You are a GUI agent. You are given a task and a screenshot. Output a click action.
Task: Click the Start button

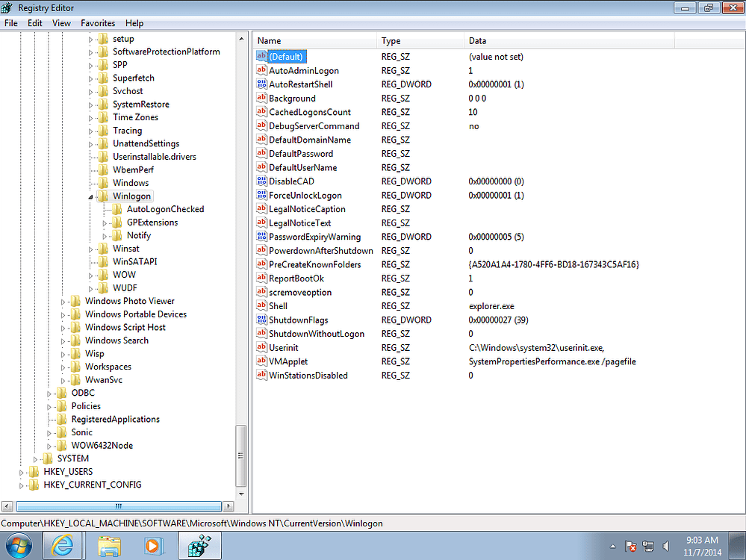[x=19, y=546]
